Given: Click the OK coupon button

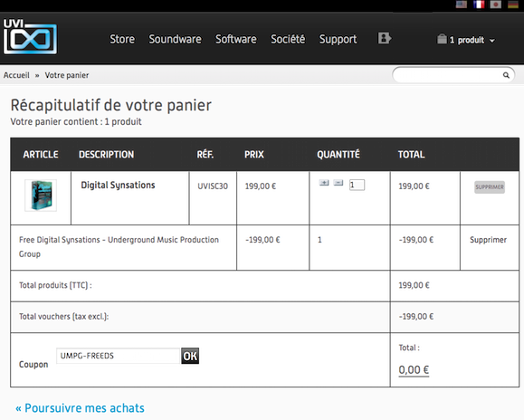Looking at the screenshot, I should pyautogui.click(x=190, y=356).
